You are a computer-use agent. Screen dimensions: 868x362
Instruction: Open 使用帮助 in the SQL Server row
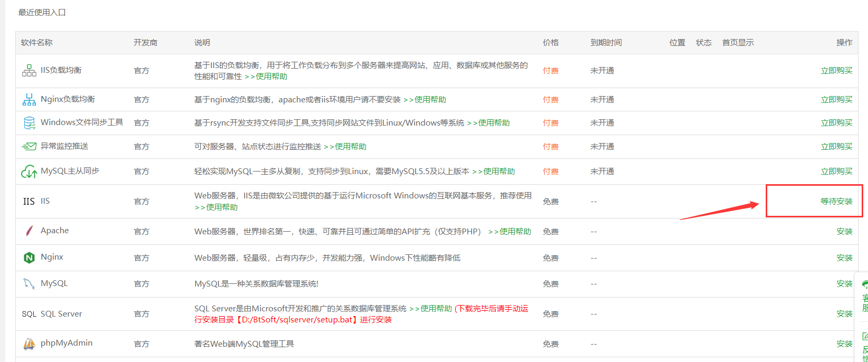click(x=431, y=308)
